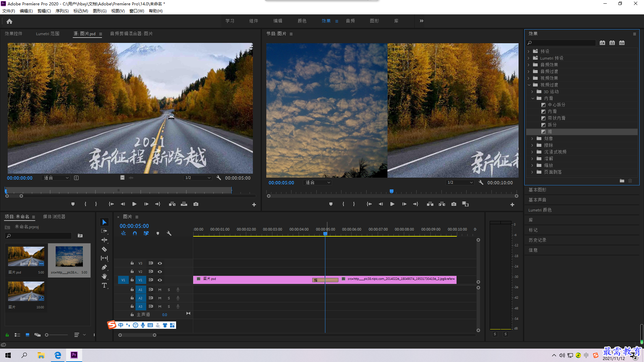Open the 序列(S) menu
This screenshot has height=362, width=644.
(x=62, y=11)
